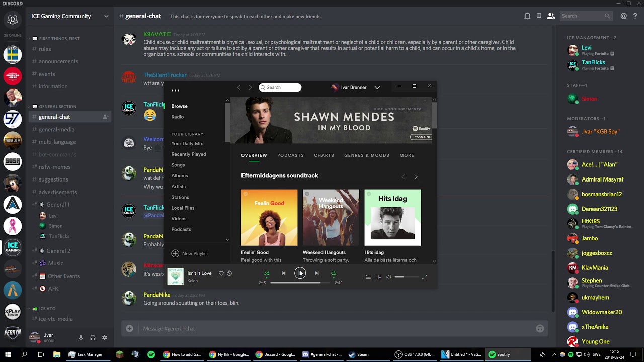Image resolution: width=644 pixels, height=362 pixels.
Task: Open the More tab dropdown
Action: (x=407, y=155)
